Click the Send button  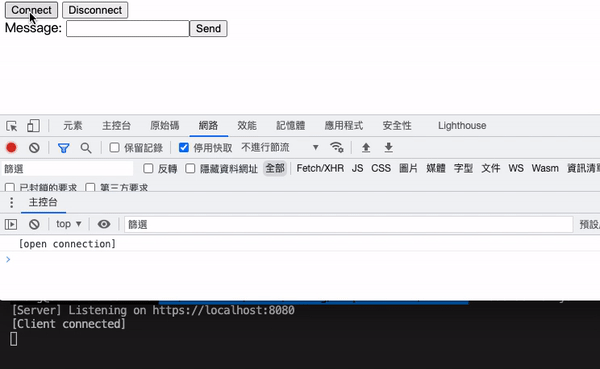click(x=209, y=29)
